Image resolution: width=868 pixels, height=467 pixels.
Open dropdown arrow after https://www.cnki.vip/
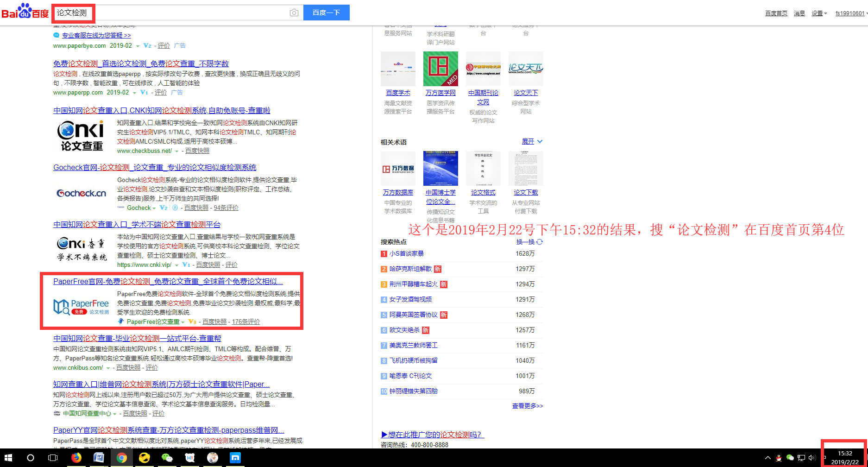pos(176,265)
